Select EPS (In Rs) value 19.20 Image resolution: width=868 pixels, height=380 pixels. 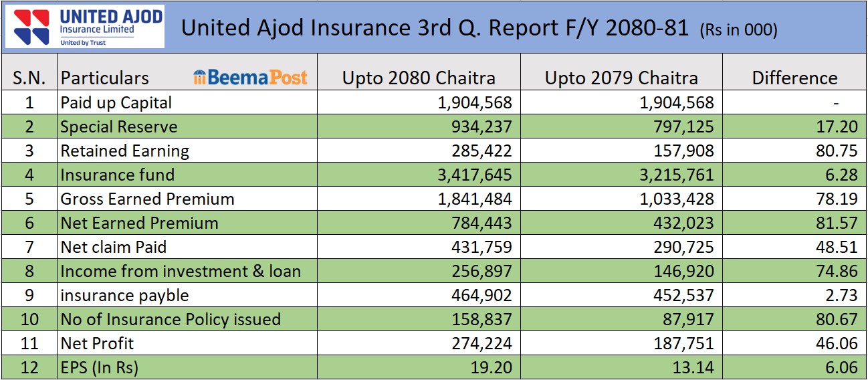[492, 367]
